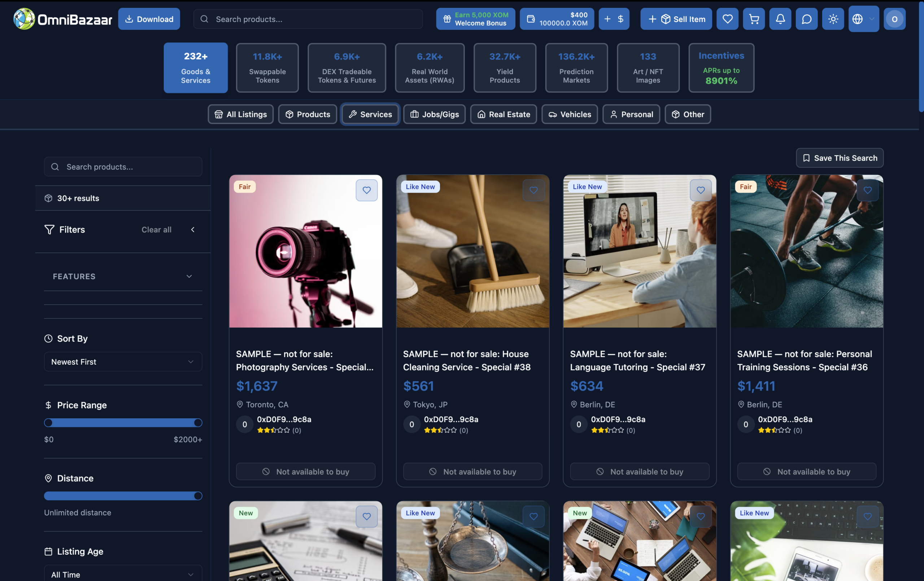
Task: Click the Price Range minimum handle
Action: click(48, 423)
